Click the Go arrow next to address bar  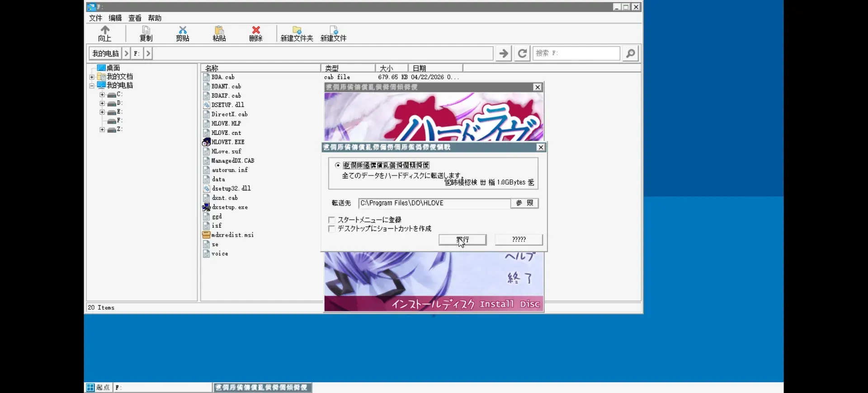[503, 53]
